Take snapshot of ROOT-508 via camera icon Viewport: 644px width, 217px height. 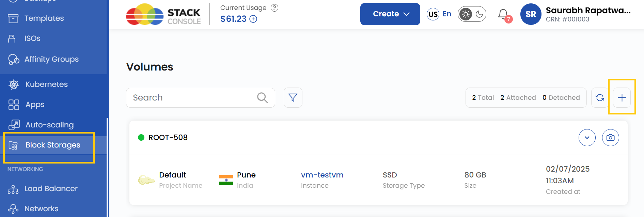tap(610, 138)
